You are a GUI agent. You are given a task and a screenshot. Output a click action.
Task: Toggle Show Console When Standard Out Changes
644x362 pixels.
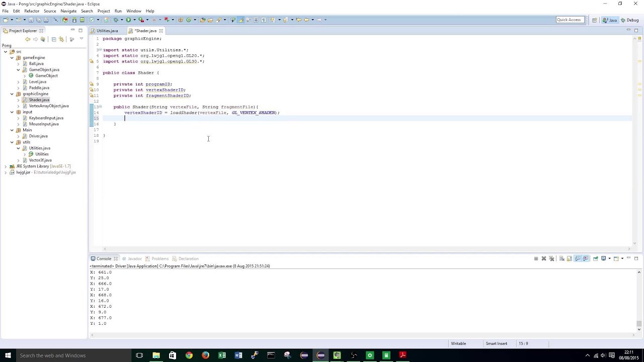(x=578, y=258)
